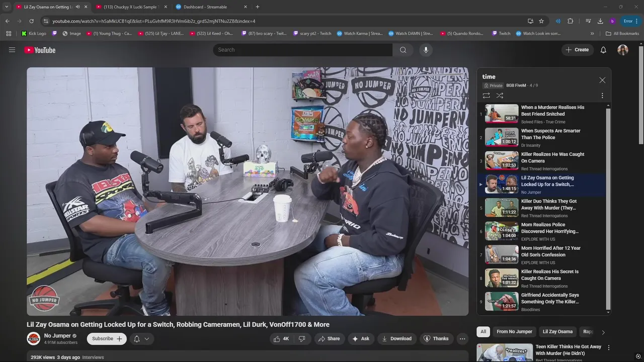Reload the page in browser toolbar
Viewport: 644px width, 362px height.
pyautogui.click(x=31, y=21)
